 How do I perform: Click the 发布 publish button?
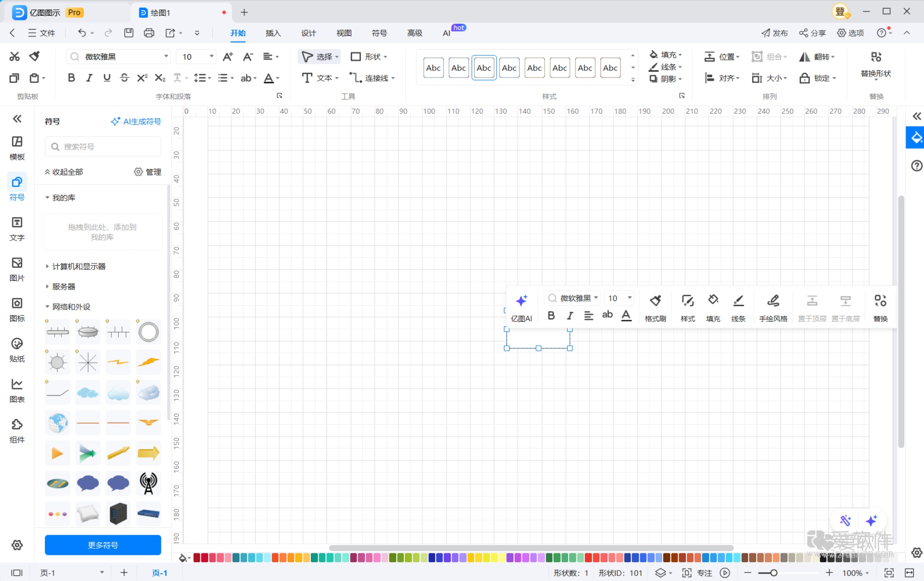point(774,33)
